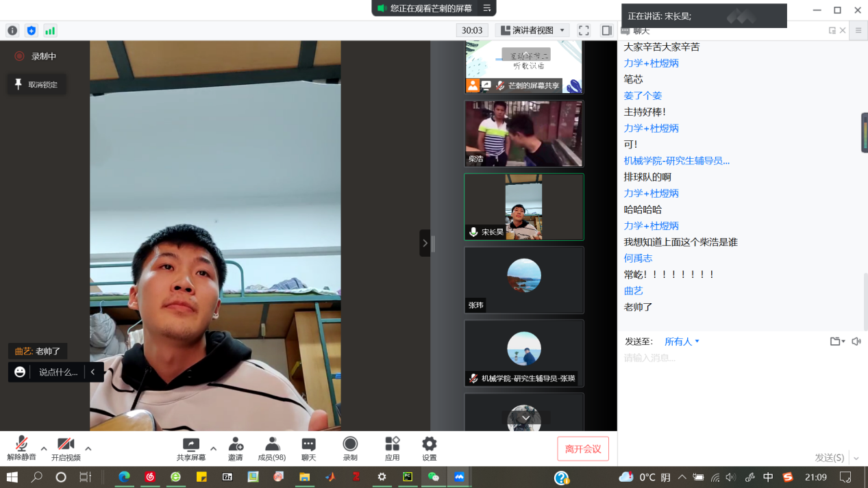This screenshot has width=868, height=488.
Task: Toggle the chat side panel layout
Action: pos(606,31)
